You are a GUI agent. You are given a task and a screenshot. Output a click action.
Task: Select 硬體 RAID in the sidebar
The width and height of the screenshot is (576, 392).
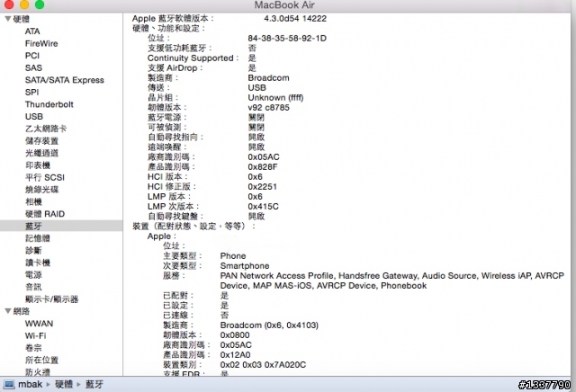pos(44,214)
